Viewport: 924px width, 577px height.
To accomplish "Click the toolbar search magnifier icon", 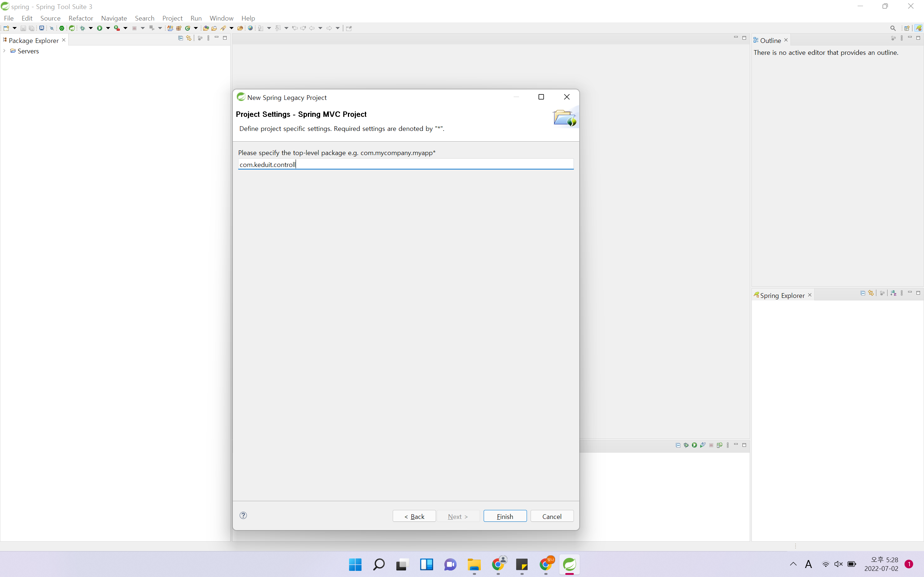I will [893, 28].
